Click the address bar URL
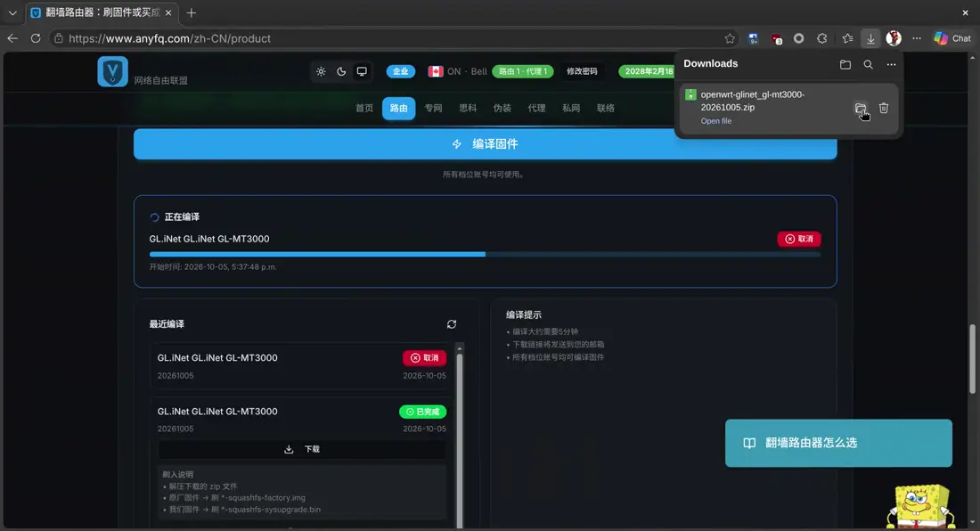The image size is (980, 531). (169, 38)
